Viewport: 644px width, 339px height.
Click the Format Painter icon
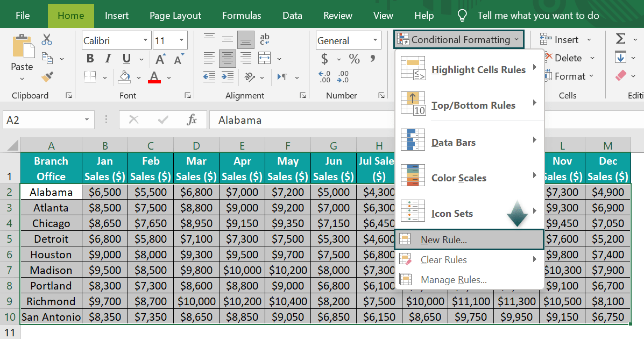pyautogui.click(x=46, y=77)
